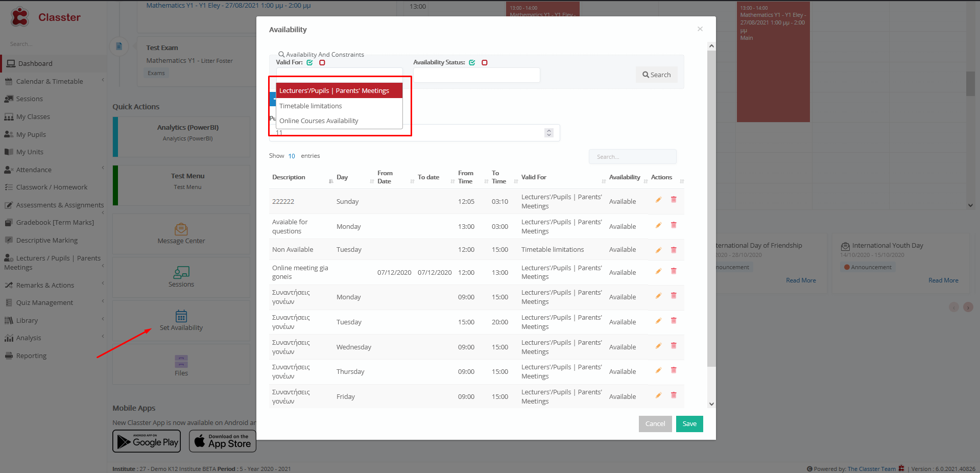The height and width of the screenshot is (473, 980).
Task: Sort table by Description column
Action: pos(301,177)
